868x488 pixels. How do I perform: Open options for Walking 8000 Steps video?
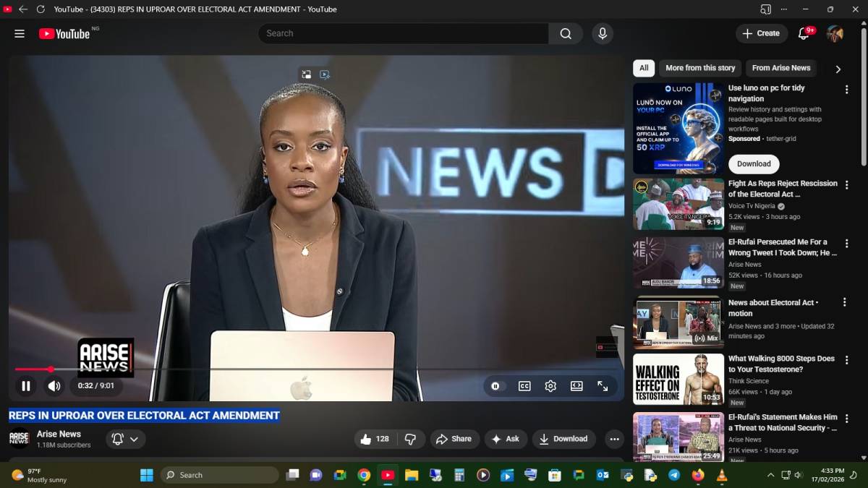(846, 360)
